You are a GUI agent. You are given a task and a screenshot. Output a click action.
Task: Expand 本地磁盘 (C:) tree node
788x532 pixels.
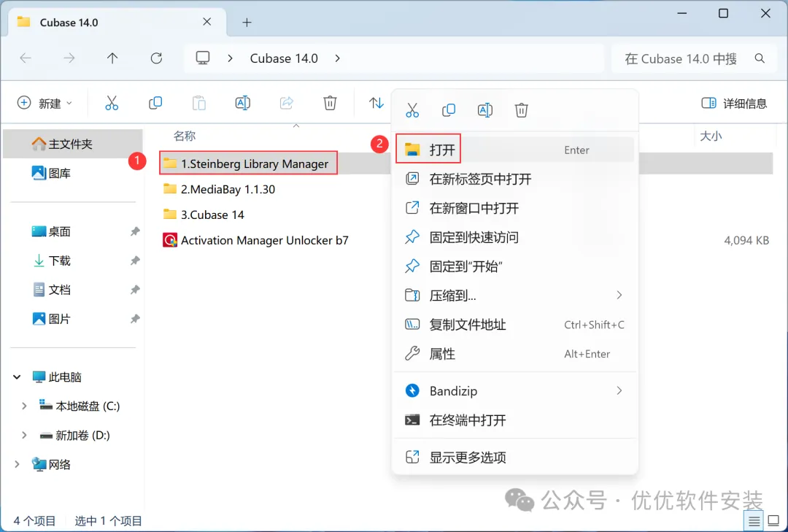click(x=23, y=406)
